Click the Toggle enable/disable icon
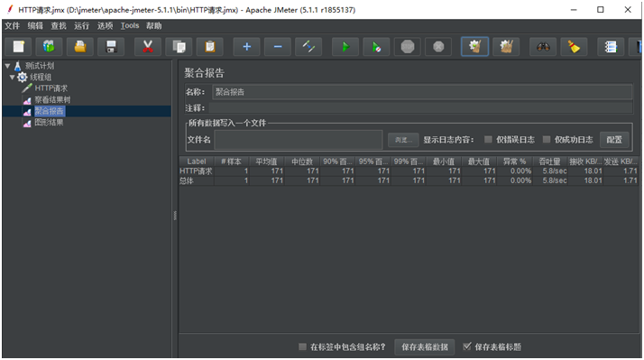This screenshot has width=644, height=360. 308,47
